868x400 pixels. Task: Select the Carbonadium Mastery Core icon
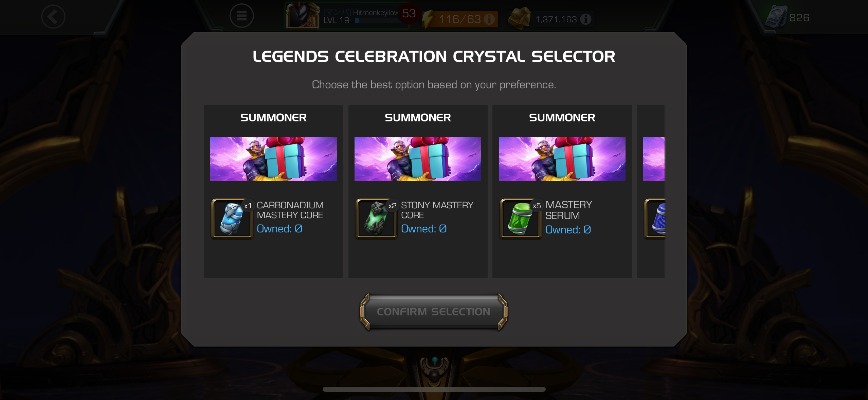pos(232,219)
